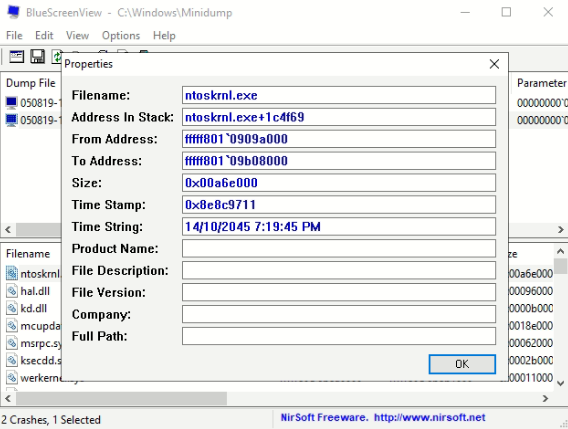Open the Options menu
This screenshot has width=568, height=429.
[x=121, y=36]
